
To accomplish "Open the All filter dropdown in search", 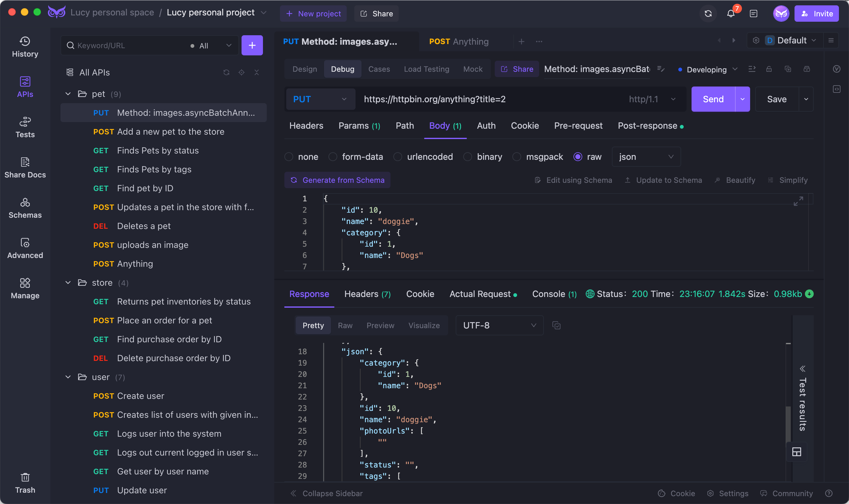I will pos(211,46).
